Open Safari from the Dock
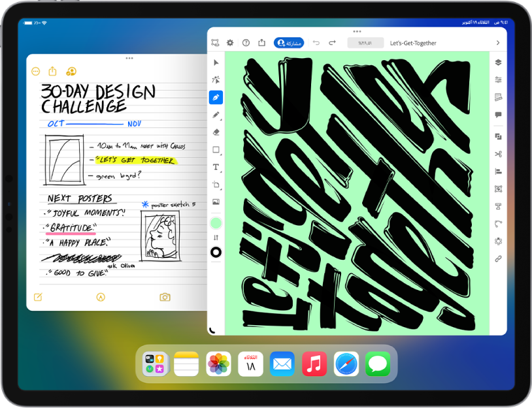The width and height of the screenshot is (532, 408). (346, 364)
